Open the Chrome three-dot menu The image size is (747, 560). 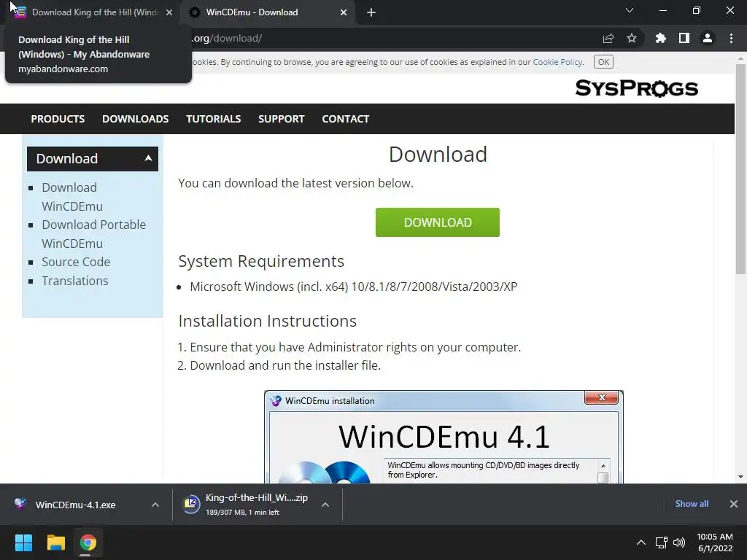coord(731,38)
